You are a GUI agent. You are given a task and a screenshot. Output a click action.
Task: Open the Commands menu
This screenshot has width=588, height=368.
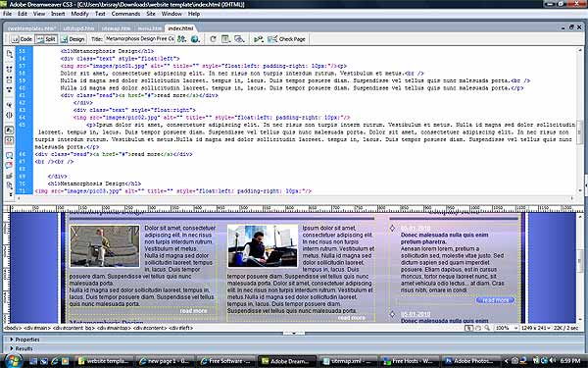click(x=125, y=14)
